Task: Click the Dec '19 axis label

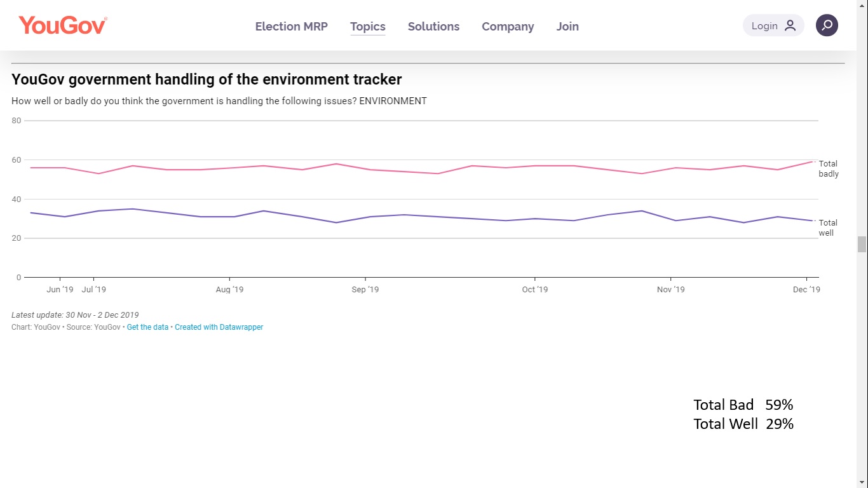Action: 806,290
